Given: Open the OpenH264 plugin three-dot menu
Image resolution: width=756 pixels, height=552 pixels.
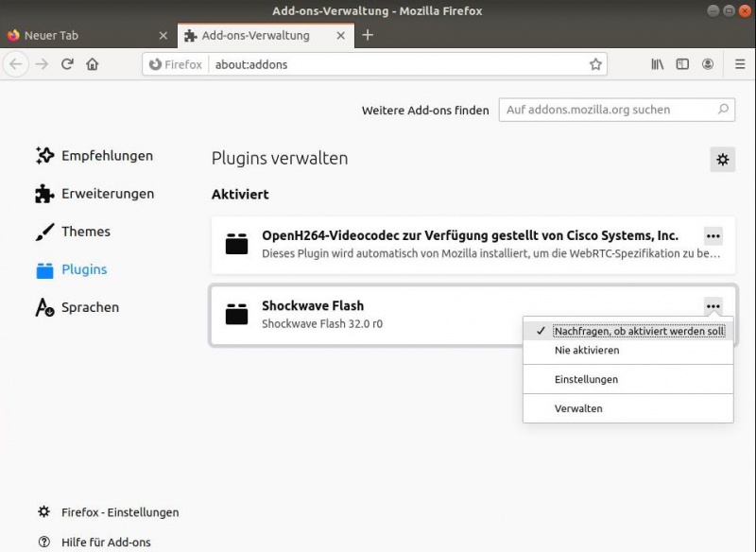Looking at the screenshot, I should coord(713,236).
